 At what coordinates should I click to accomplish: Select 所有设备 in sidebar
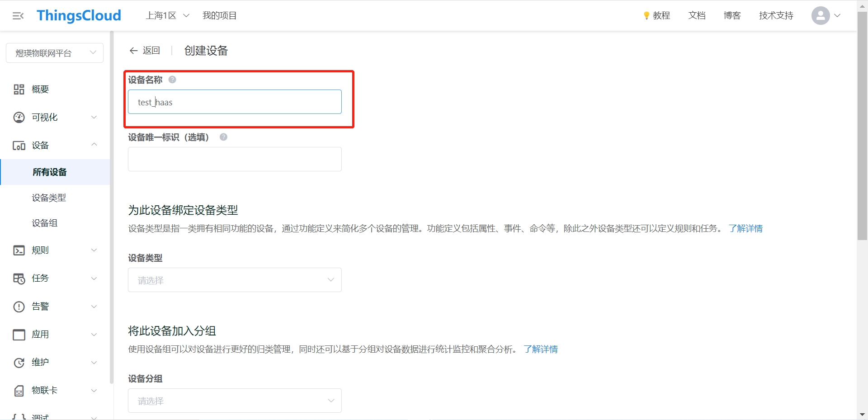[x=55, y=172]
